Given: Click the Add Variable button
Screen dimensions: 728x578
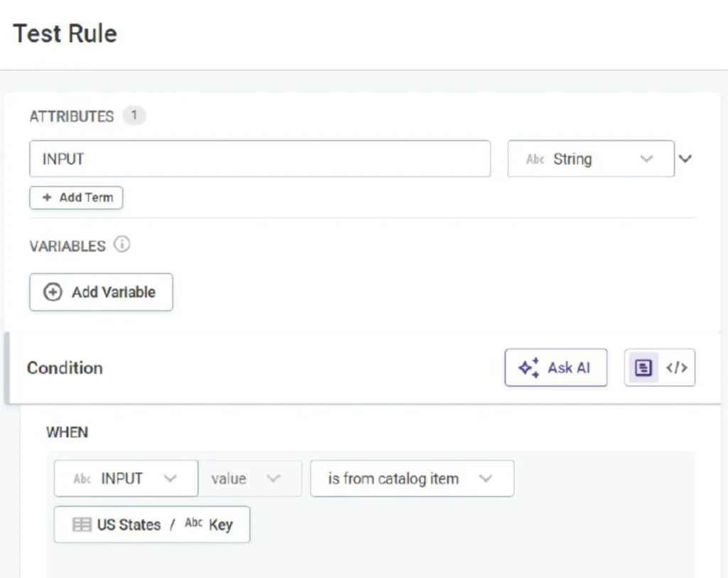Looking at the screenshot, I should point(101,292).
